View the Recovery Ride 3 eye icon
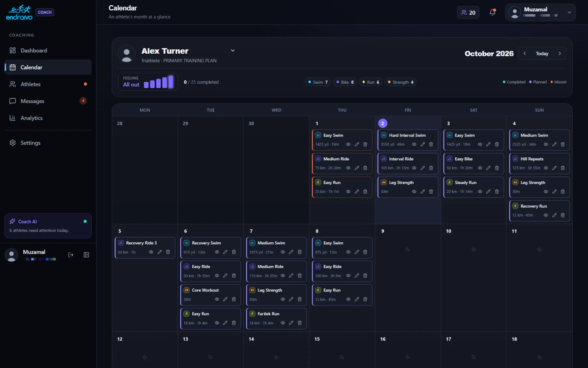The height and width of the screenshot is (368, 588). (151, 252)
